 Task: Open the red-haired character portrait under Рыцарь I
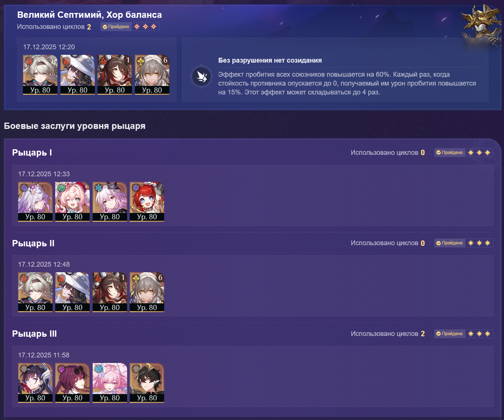pos(147,202)
